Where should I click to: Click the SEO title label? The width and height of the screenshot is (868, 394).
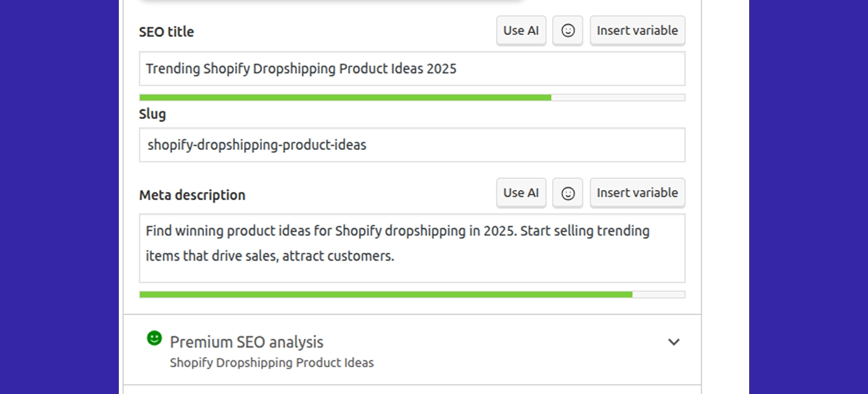[166, 32]
